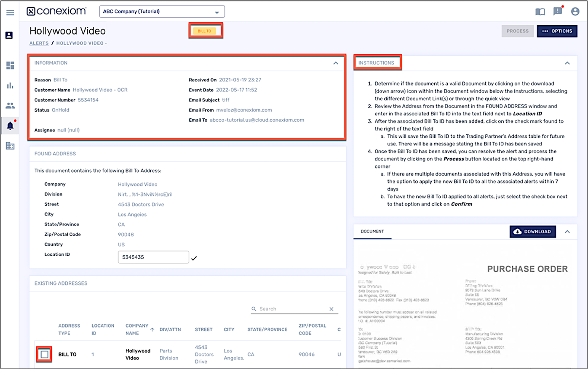Open the documentation book icon
This screenshot has width=588, height=369.
click(540, 12)
